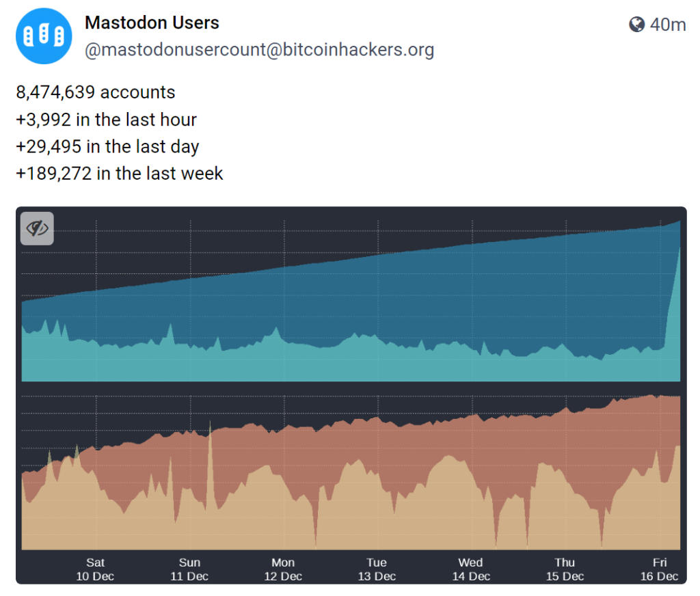Click the Tue 13 Dec axis label
Image resolution: width=700 pixels, height=596 pixels.
(377, 569)
